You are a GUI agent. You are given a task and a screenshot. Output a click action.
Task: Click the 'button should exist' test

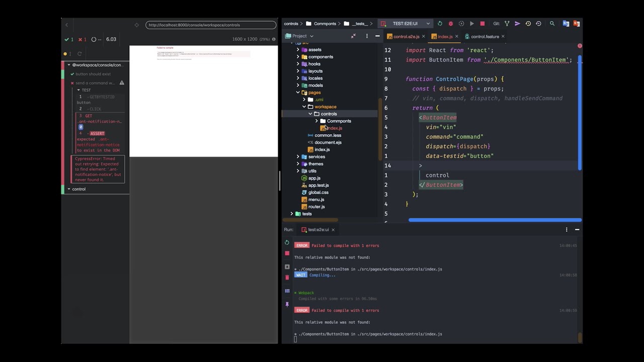pyautogui.click(x=93, y=74)
